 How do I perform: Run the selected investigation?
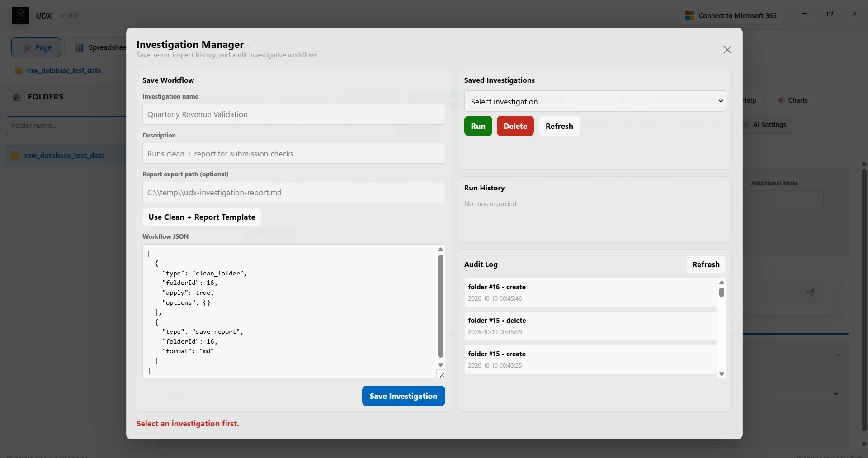click(x=478, y=126)
